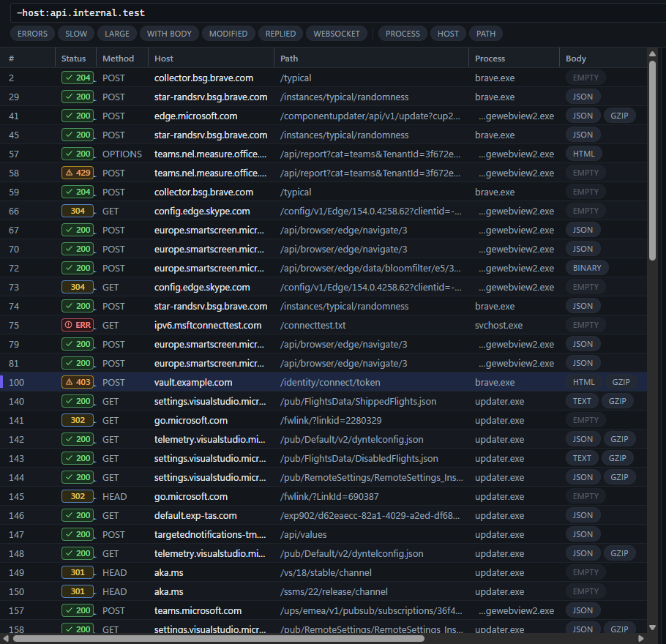The image size is (666, 644).
Task: Click the BINARY body tag in row 72
Action: tap(587, 268)
